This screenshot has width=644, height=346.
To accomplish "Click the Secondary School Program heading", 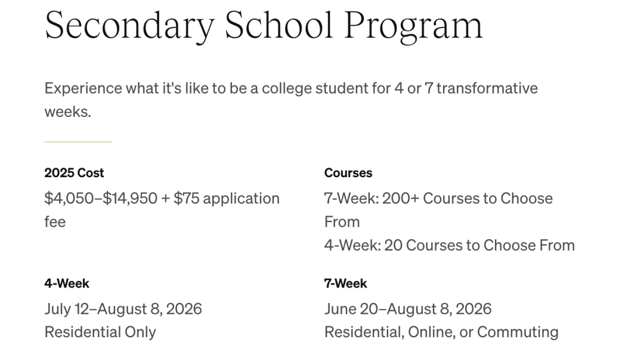I will [264, 26].
